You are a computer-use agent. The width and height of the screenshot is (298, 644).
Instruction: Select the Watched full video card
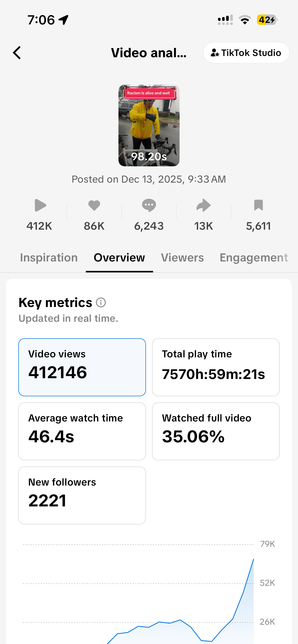(216, 431)
